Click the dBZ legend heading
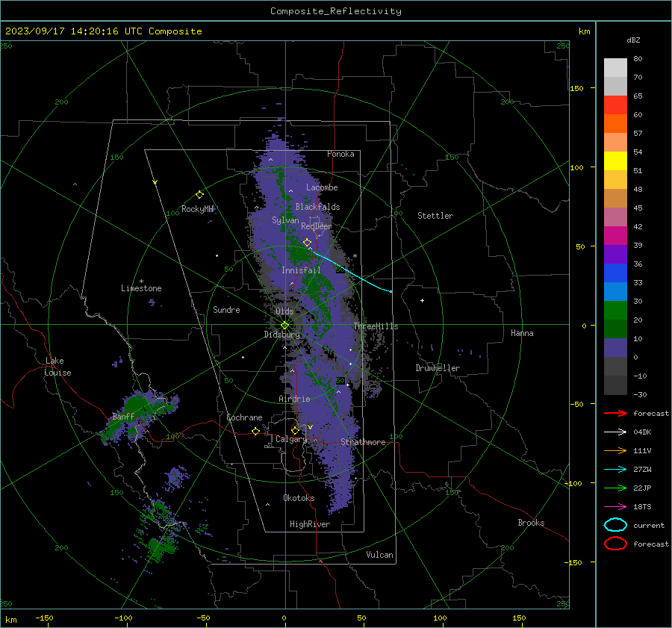This screenshot has width=672, height=628. tap(633, 40)
